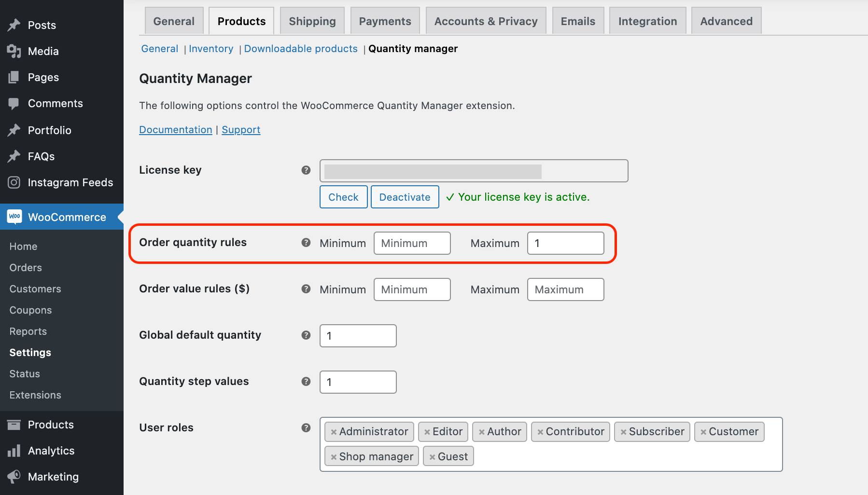Focus the Global default quantity field

click(x=358, y=336)
